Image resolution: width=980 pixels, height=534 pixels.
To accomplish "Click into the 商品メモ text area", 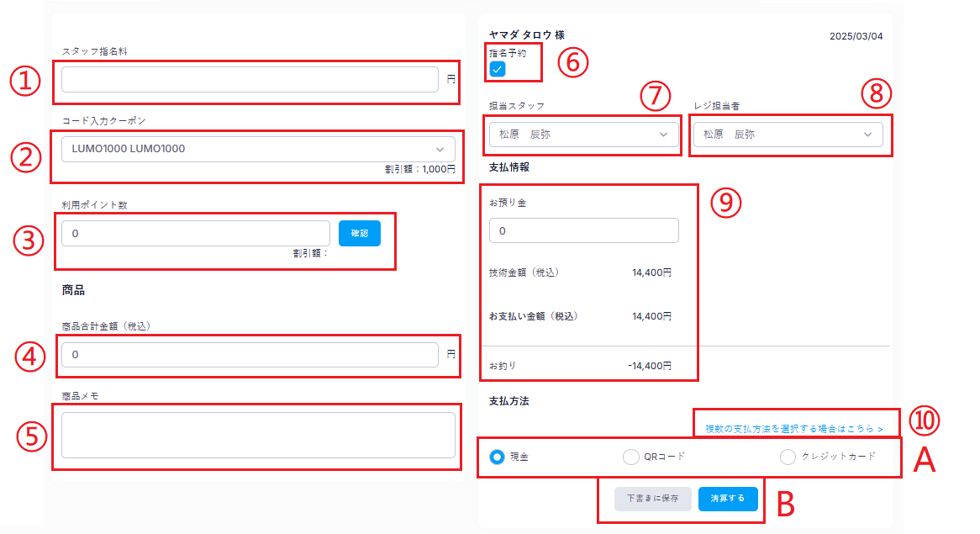I will coord(257,435).
